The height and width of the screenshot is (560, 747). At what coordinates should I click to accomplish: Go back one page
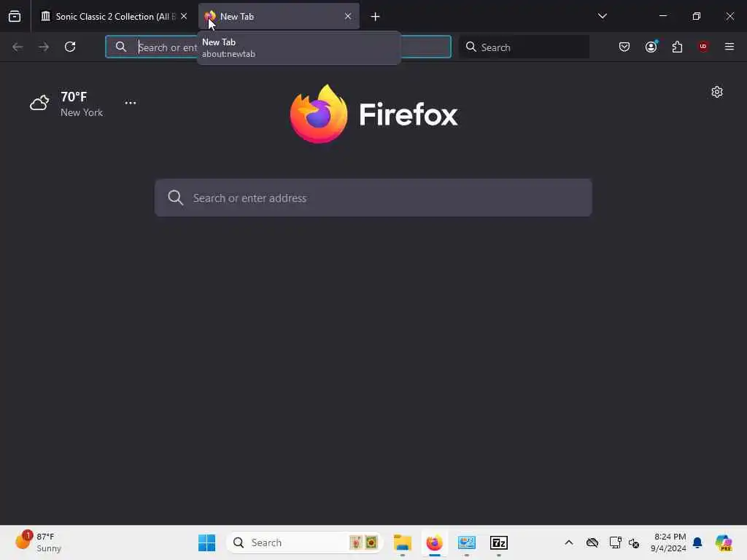(x=18, y=47)
